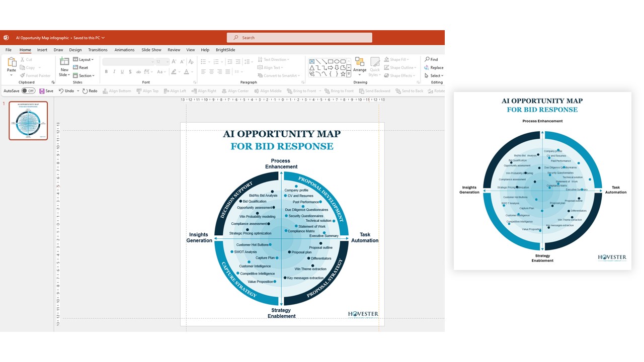This screenshot has height=362, width=644.
Task: Toggle Italic formatting
Action: pyautogui.click(x=114, y=72)
